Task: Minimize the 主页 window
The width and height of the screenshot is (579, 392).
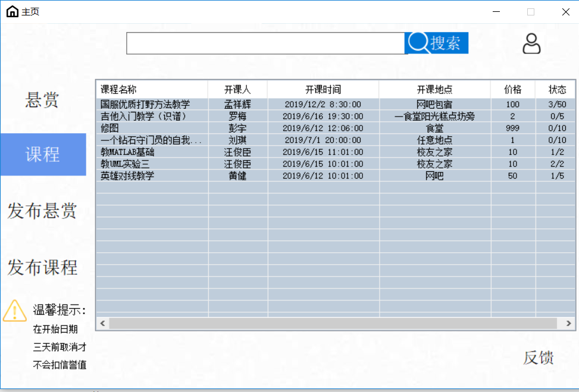Action: coord(496,12)
